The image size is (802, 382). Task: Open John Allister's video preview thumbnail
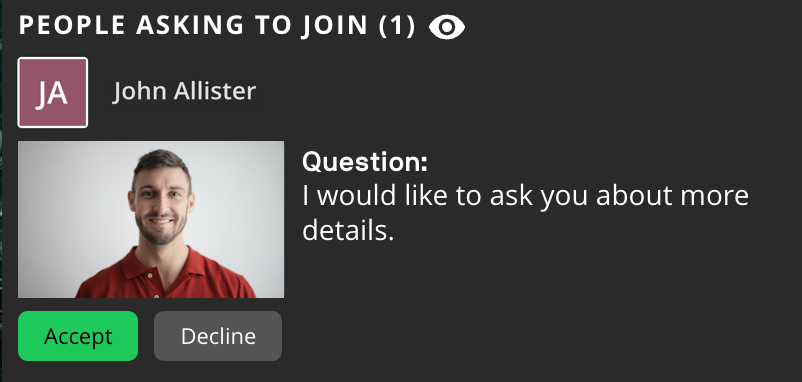point(151,219)
